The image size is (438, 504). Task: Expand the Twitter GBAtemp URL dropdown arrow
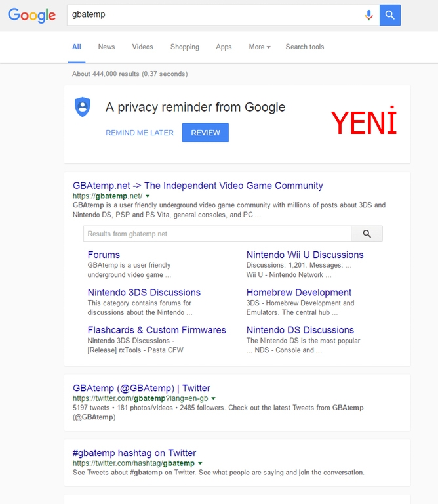click(x=214, y=398)
